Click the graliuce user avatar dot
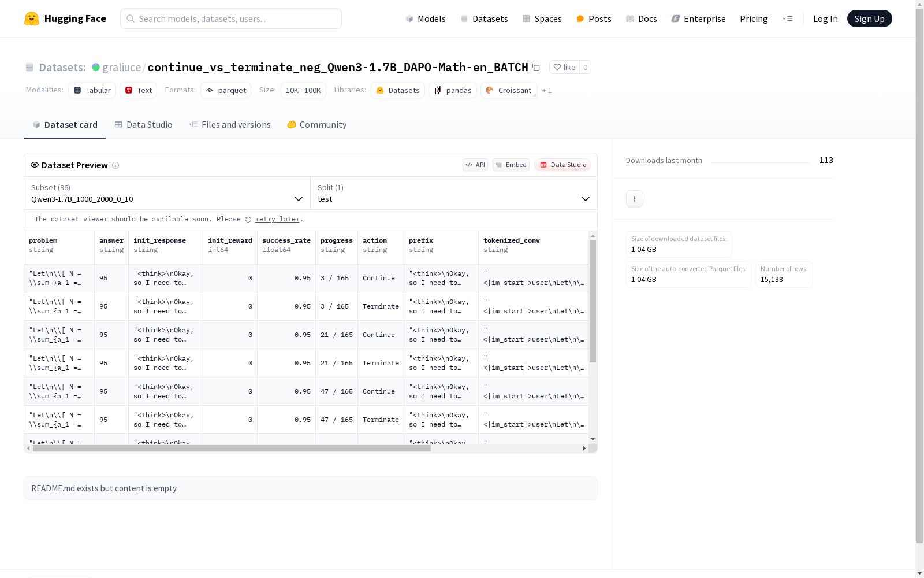924x578 pixels. click(96, 67)
